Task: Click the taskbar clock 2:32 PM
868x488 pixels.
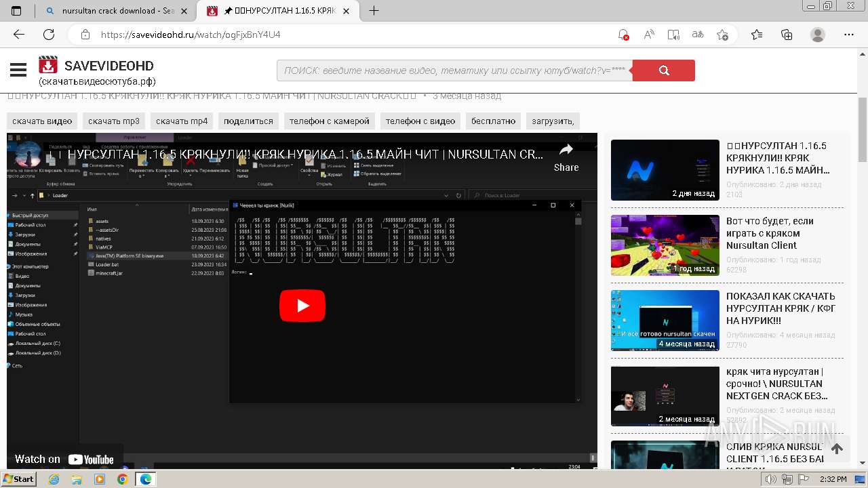Action: coord(833,479)
